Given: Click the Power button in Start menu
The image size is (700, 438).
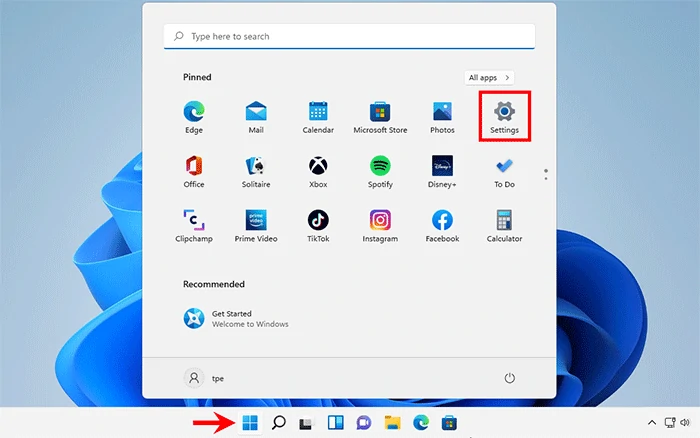Looking at the screenshot, I should (x=509, y=378).
